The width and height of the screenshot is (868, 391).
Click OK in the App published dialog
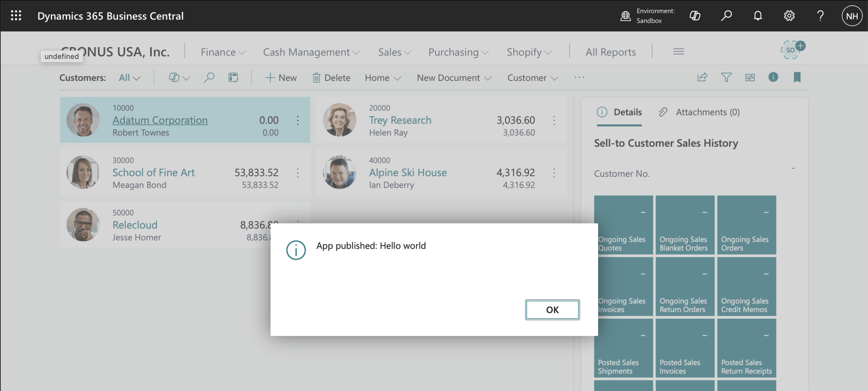552,310
